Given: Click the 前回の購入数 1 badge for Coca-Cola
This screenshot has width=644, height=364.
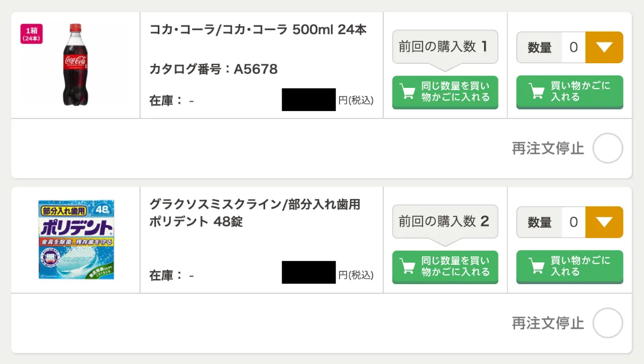Looking at the screenshot, I should pyautogui.click(x=445, y=46).
